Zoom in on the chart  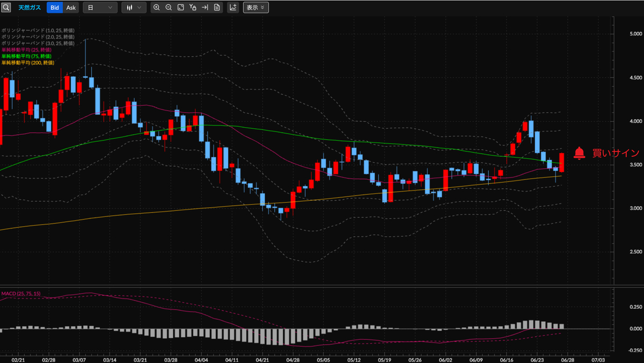tap(156, 8)
